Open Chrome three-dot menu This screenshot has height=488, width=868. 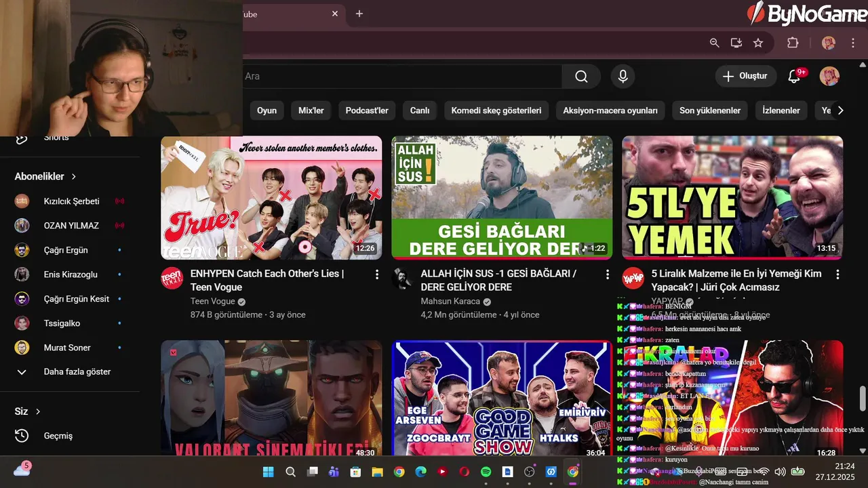point(853,43)
